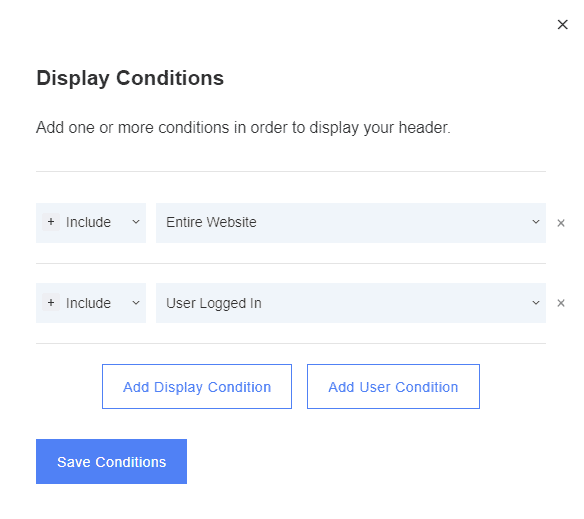Viewport: 584px width, 519px height.
Task: Remove the Entire Website condition
Action: 561,223
